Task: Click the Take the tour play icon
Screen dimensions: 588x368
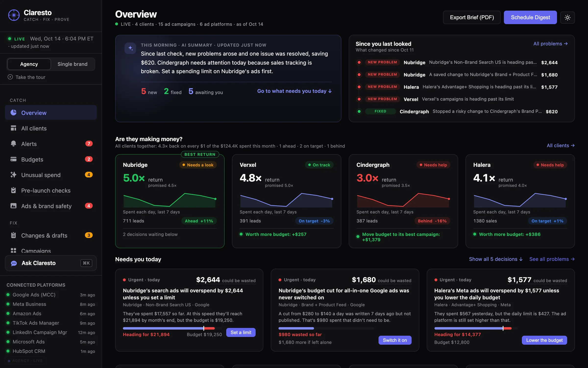Action: [x=10, y=77]
